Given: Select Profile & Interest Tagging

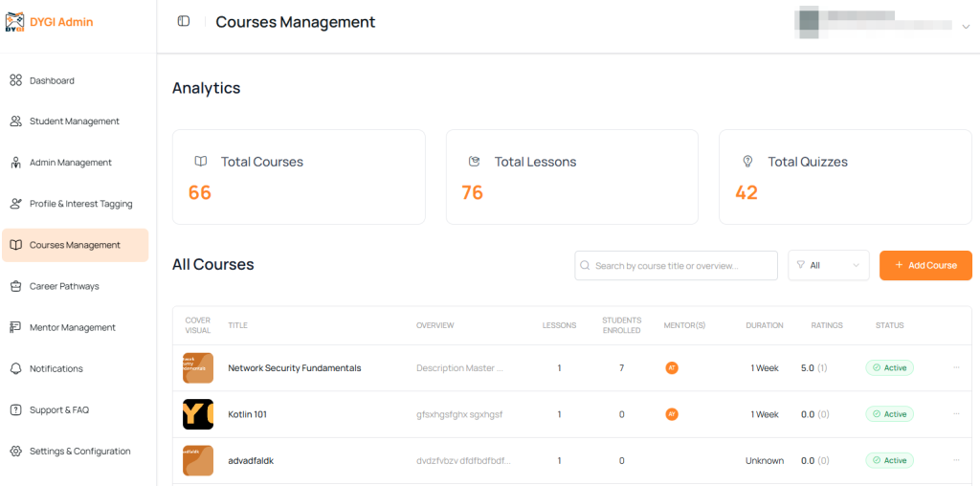Looking at the screenshot, I should pos(80,204).
